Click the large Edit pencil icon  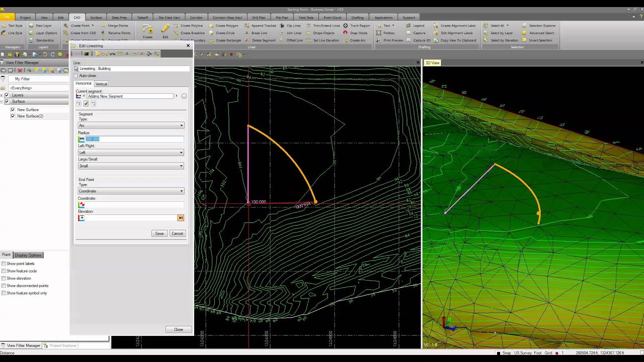pyautogui.click(x=165, y=29)
